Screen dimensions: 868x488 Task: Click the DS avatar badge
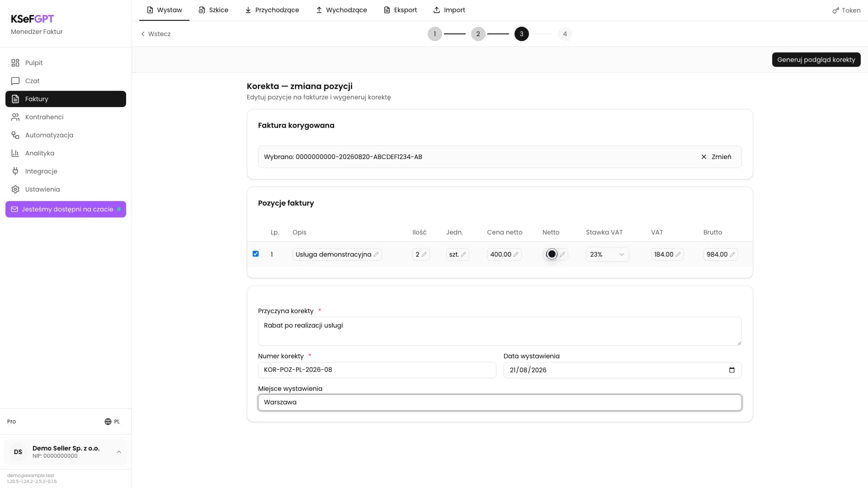coord(18,452)
